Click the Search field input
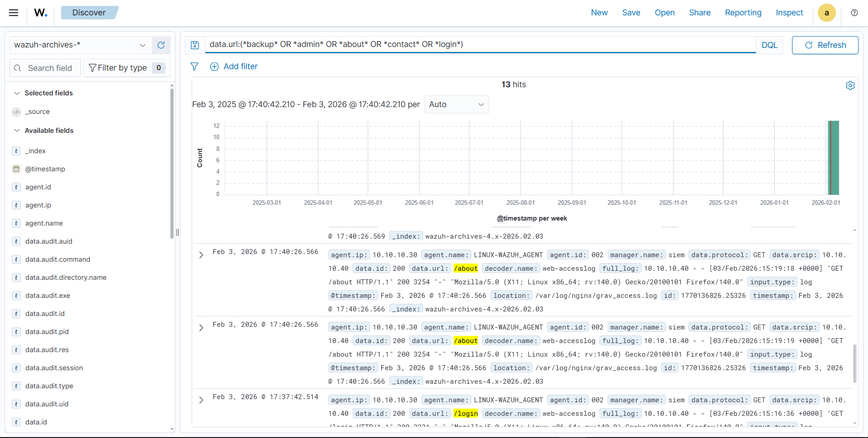 50,68
